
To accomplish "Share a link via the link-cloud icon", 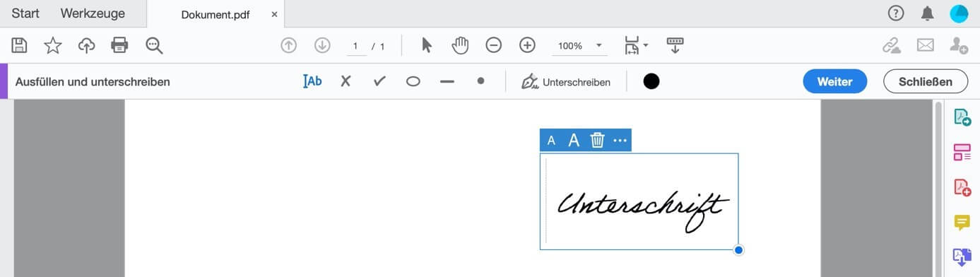I will (892, 45).
